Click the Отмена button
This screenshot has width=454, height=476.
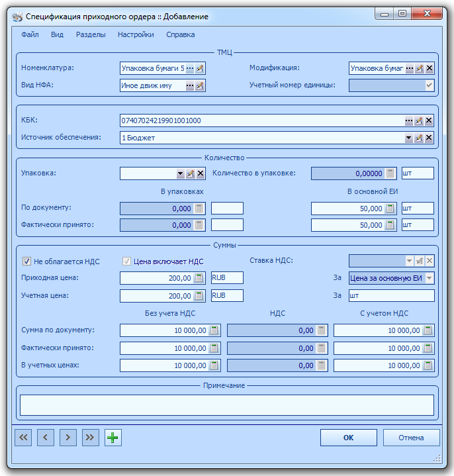pos(411,438)
